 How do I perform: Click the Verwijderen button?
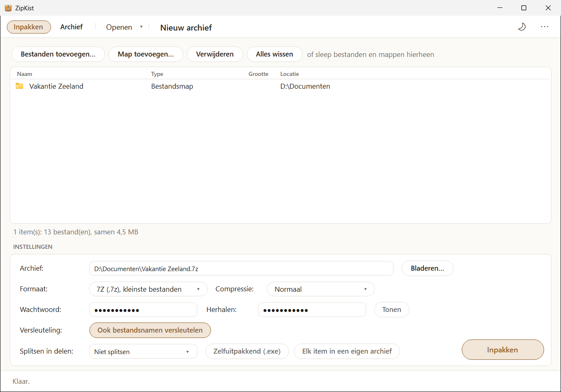pyautogui.click(x=215, y=54)
